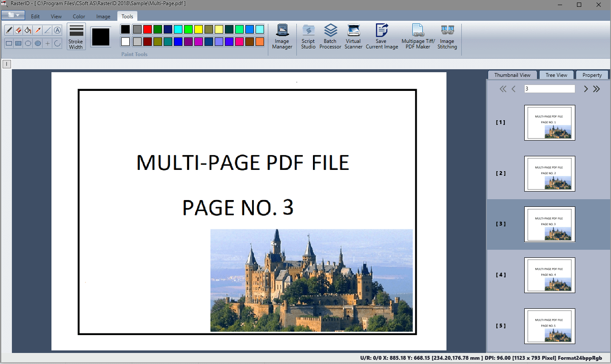Select page 5 thumbnail
This screenshot has height=364, width=611.
[549, 326]
